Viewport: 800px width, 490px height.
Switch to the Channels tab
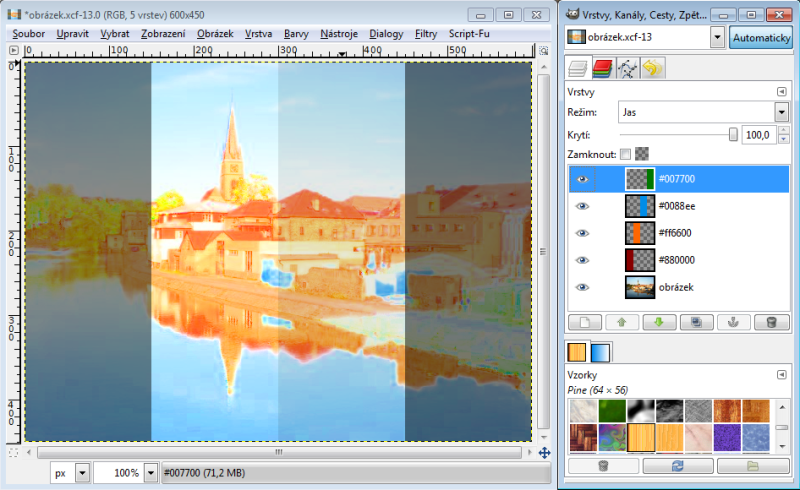[x=602, y=68]
